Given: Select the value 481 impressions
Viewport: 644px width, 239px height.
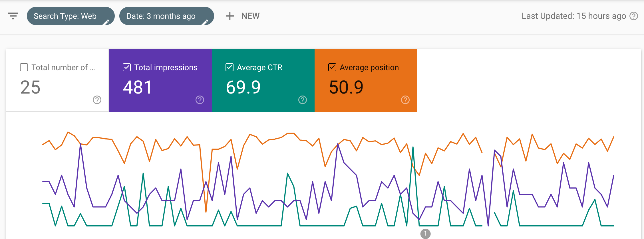Looking at the screenshot, I should coord(137,87).
